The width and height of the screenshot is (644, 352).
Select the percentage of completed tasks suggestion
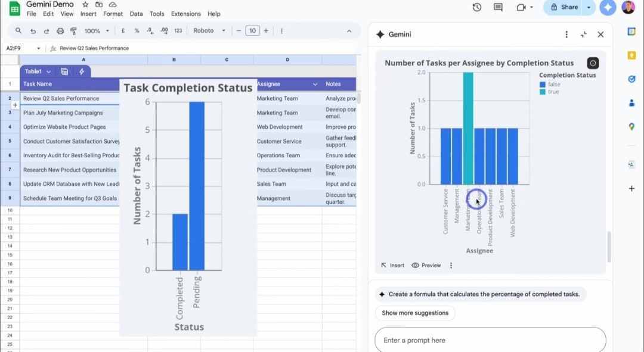pyautogui.click(x=481, y=294)
